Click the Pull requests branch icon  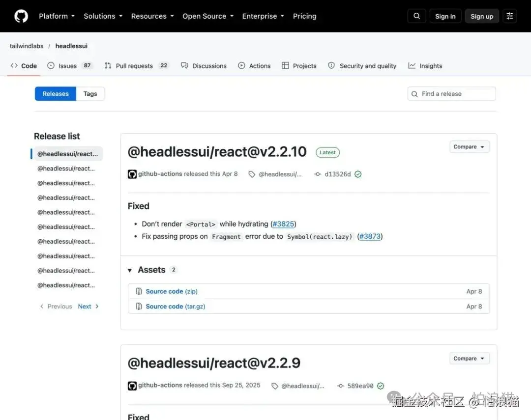click(x=108, y=65)
